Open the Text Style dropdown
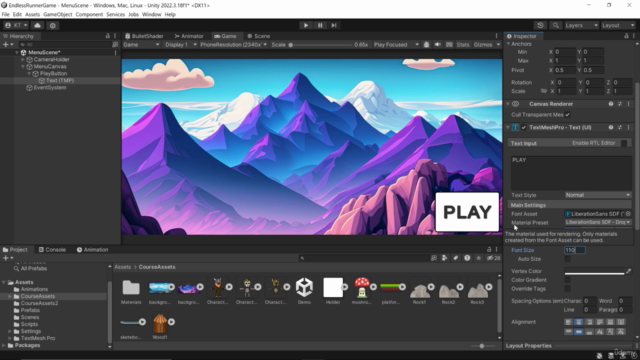The height and width of the screenshot is (360, 640). pos(598,195)
